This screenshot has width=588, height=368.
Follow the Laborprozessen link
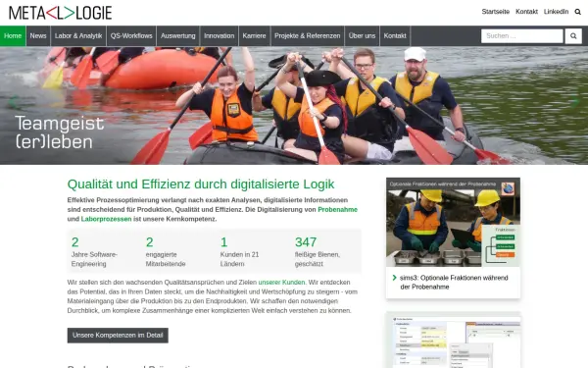[x=106, y=219]
